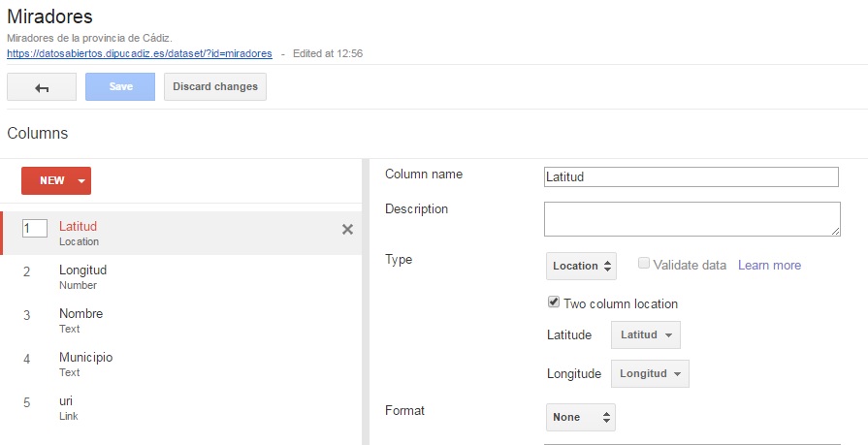Click the back arrow button
This screenshot has height=445, width=868.
pyautogui.click(x=42, y=87)
